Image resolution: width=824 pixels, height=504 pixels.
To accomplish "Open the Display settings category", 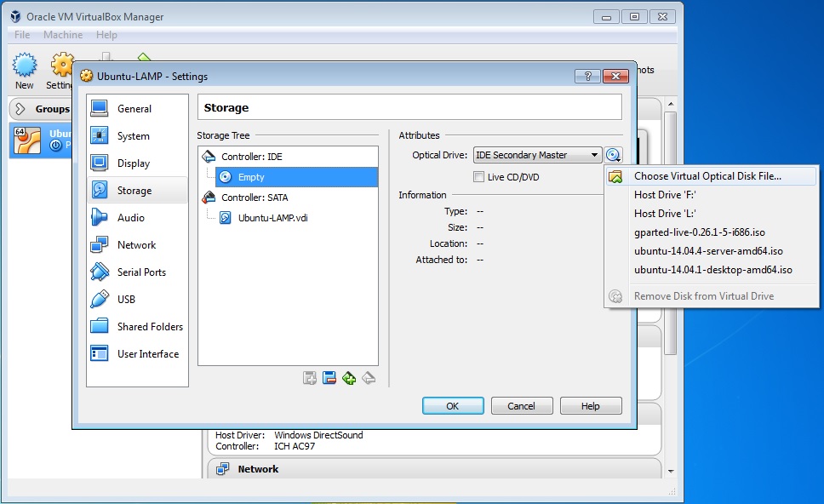I will click(x=137, y=163).
